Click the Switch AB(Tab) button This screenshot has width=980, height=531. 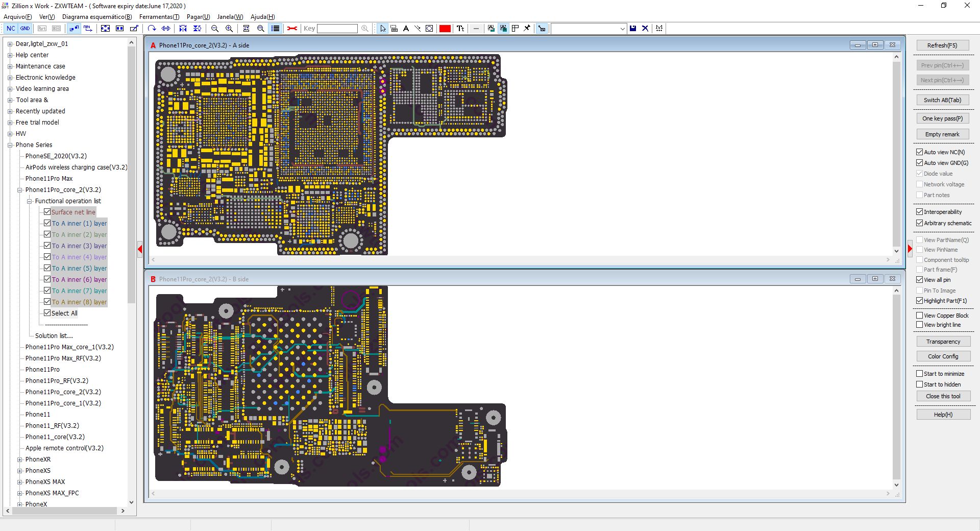(x=942, y=100)
